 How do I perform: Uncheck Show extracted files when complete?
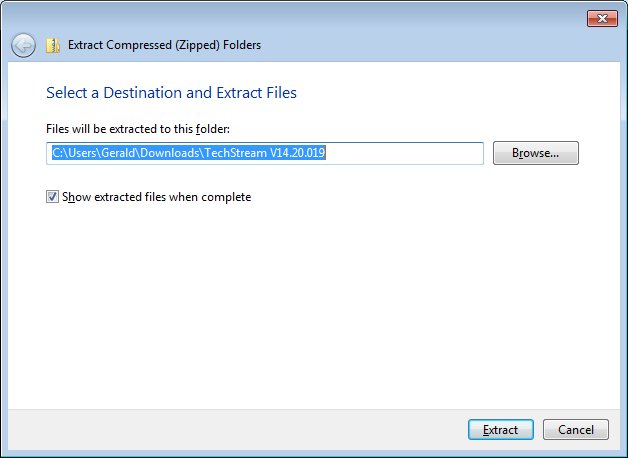click(52, 197)
